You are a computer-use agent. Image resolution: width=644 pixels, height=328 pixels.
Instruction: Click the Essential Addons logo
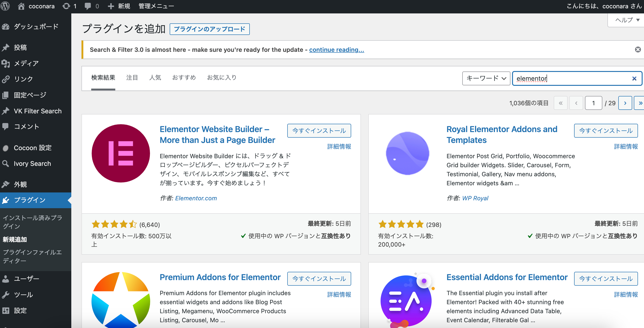tap(407, 300)
